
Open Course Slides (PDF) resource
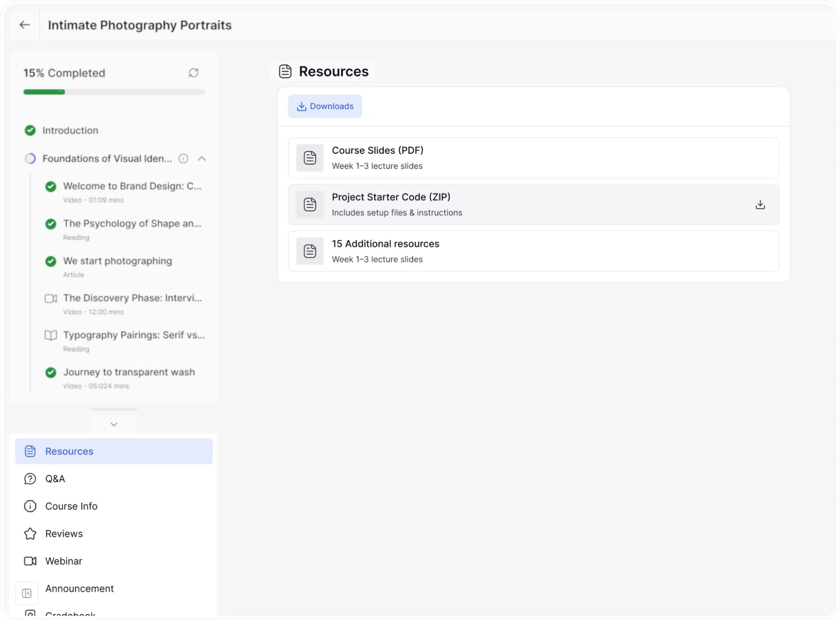click(533, 158)
